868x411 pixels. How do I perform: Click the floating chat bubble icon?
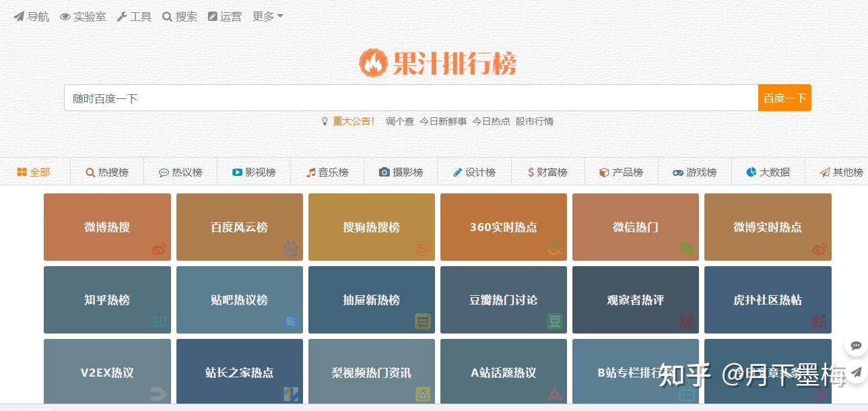[x=856, y=346]
